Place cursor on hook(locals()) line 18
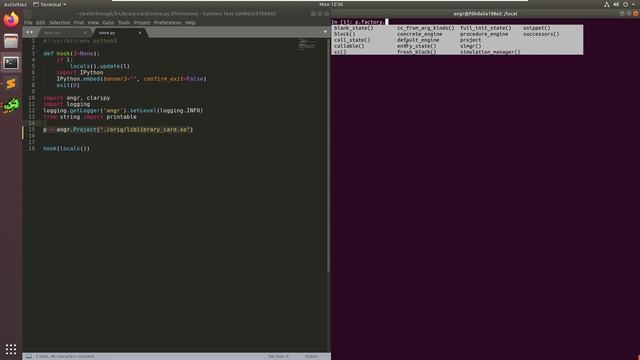This screenshot has width=640, height=360. tap(66, 149)
